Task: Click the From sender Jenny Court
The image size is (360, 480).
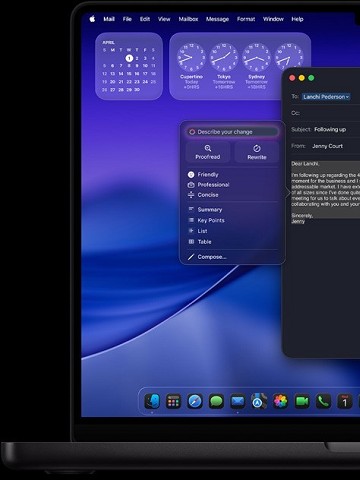Action: (327, 146)
